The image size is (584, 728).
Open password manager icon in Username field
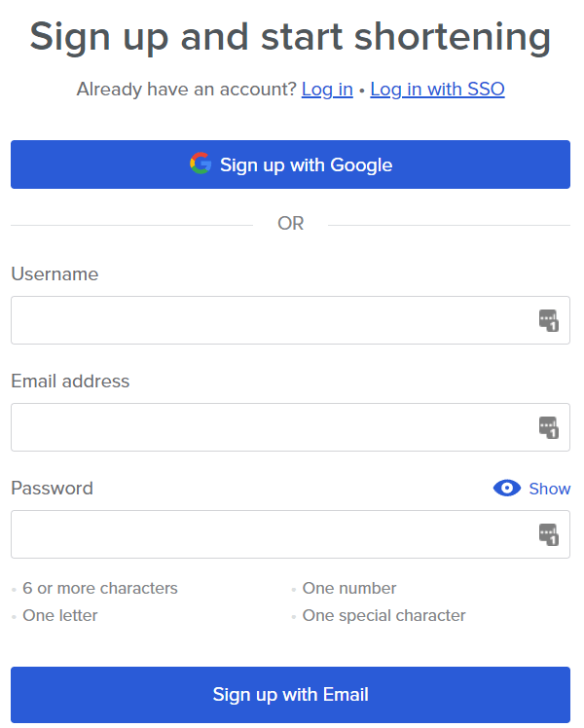549,320
